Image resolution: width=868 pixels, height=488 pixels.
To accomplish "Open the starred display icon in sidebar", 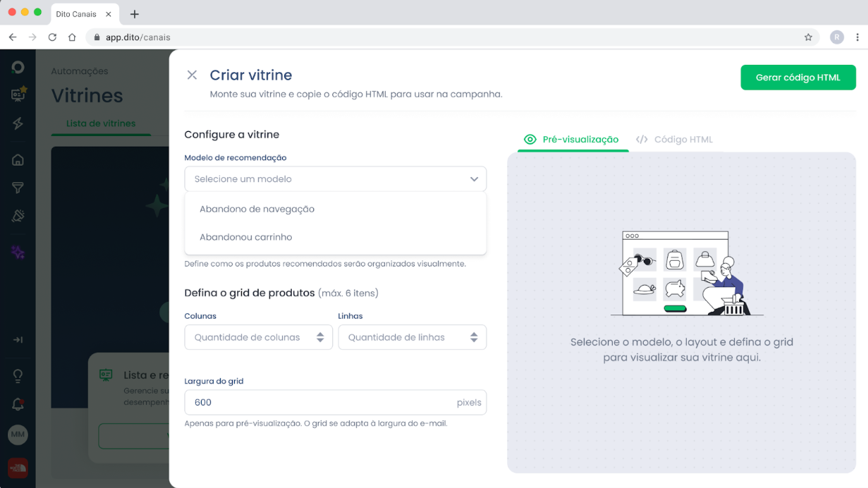I will coord(18,94).
